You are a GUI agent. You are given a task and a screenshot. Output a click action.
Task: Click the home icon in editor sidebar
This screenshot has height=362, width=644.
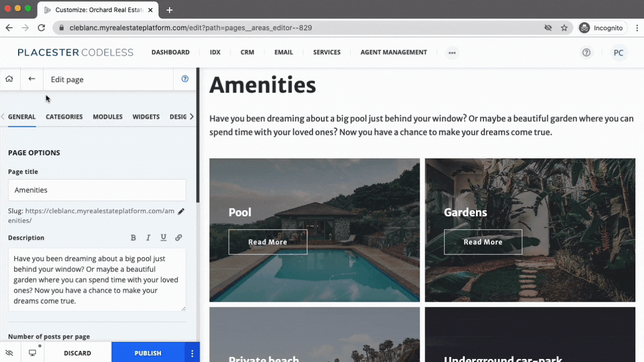tap(9, 79)
